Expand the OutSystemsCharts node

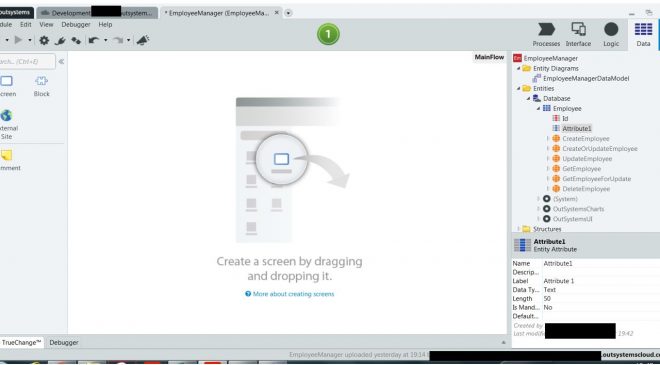tap(538, 209)
